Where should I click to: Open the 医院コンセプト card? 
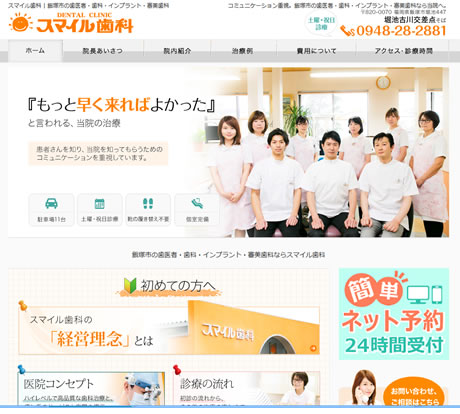(x=91, y=389)
